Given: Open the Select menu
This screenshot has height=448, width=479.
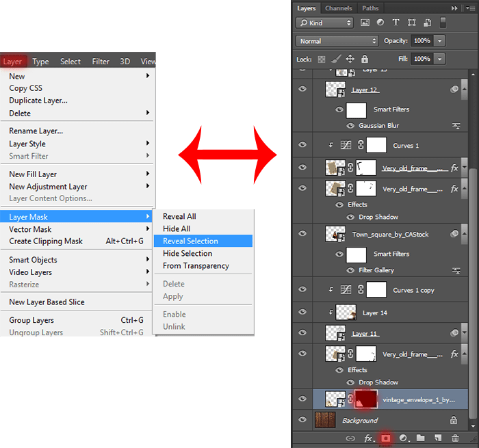Looking at the screenshot, I should pyautogui.click(x=70, y=62).
